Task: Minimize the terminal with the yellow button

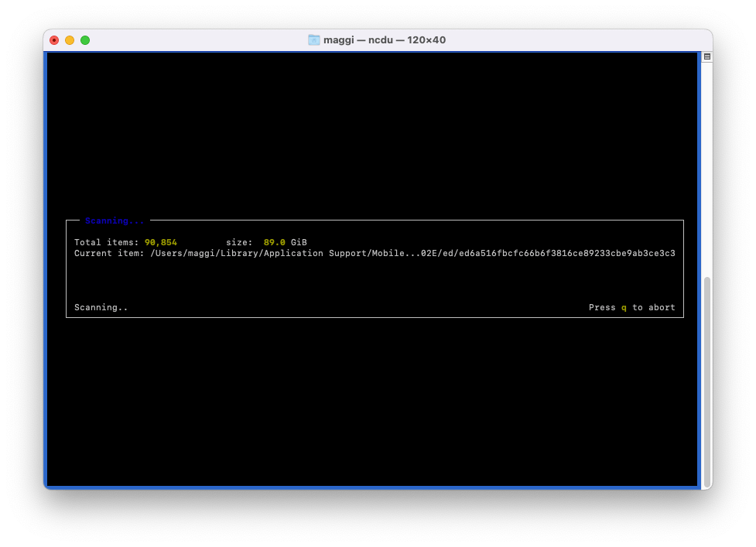Action: pyautogui.click(x=70, y=40)
